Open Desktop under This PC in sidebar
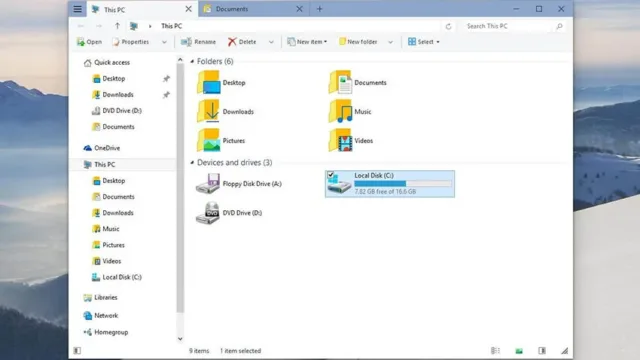 (x=109, y=181)
